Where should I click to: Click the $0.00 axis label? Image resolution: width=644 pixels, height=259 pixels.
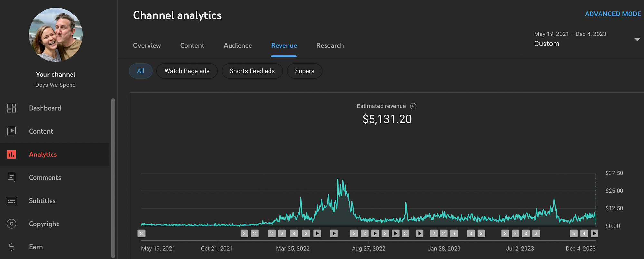(612, 226)
